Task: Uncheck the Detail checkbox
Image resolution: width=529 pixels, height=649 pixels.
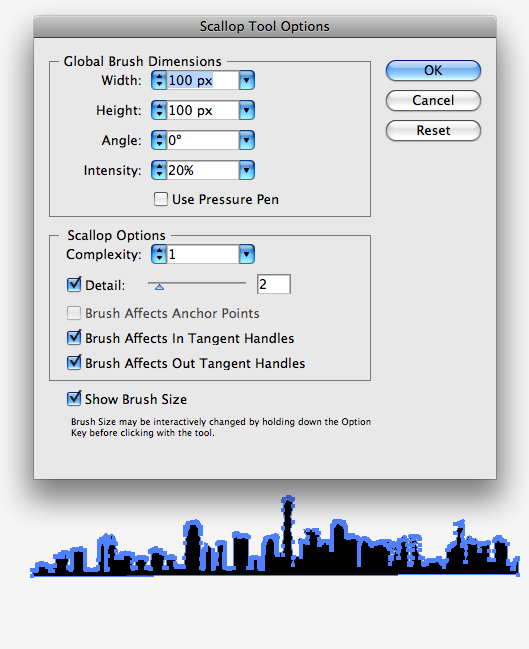Action: tap(74, 284)
